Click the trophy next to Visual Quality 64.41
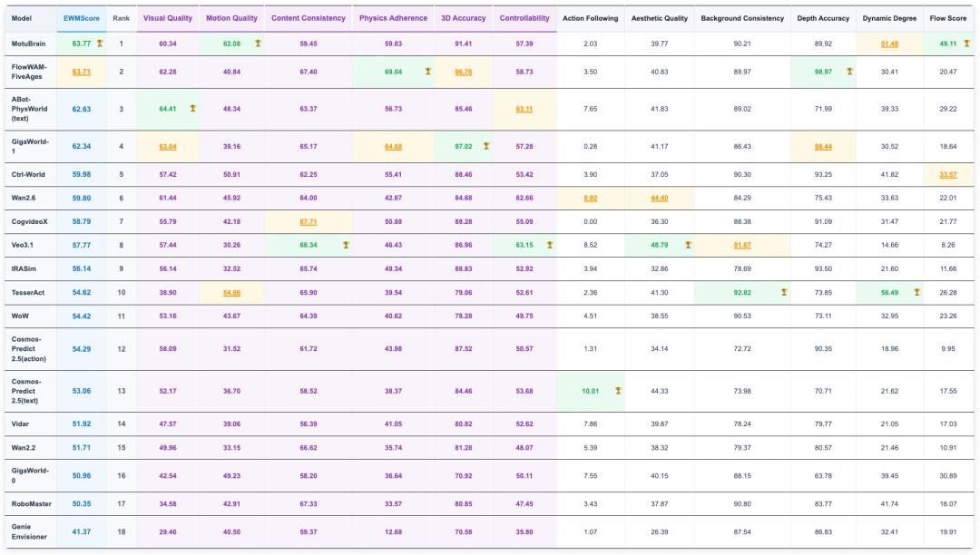Screen dimensions: 980x555 click(x=192, y=109)
